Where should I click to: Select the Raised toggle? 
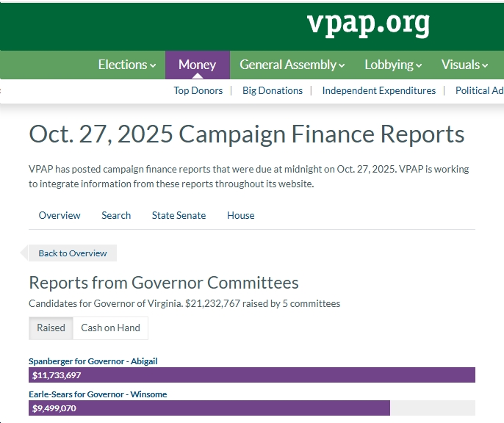point(51,328)
